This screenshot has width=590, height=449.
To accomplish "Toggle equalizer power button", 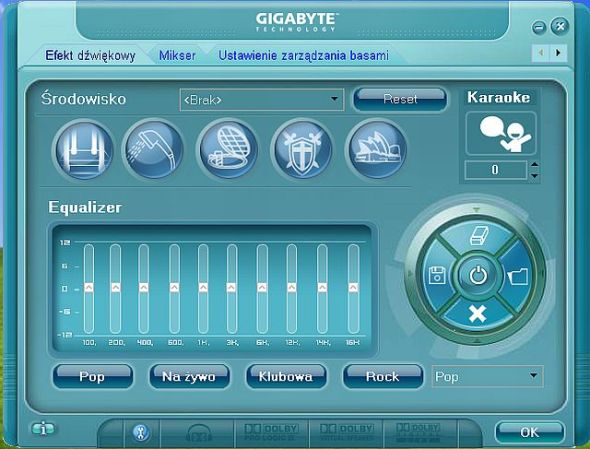I will 478,275.
